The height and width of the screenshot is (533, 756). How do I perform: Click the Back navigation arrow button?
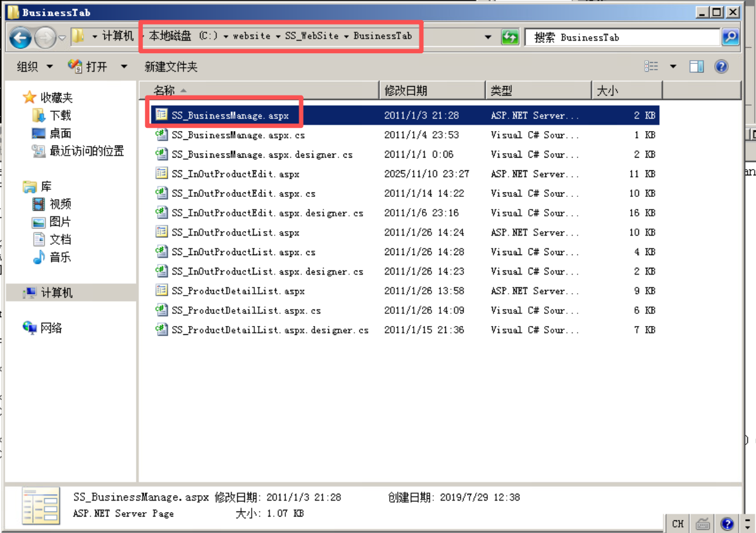click(x=21, y=38)
